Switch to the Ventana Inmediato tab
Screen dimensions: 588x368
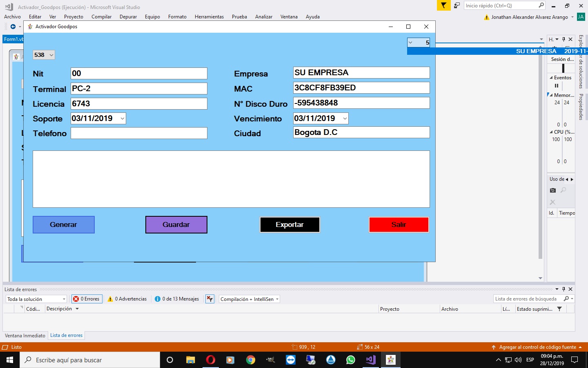[x=25, y=335]
